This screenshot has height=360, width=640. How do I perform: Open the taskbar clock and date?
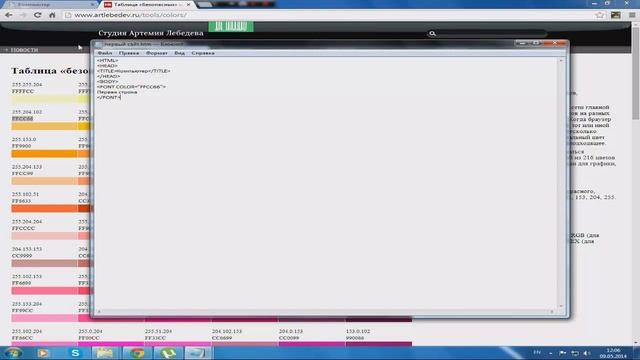coord(613,353)
